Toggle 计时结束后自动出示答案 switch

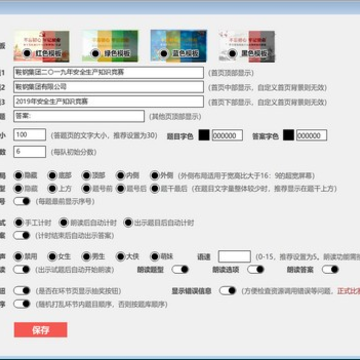click(22, 236)
